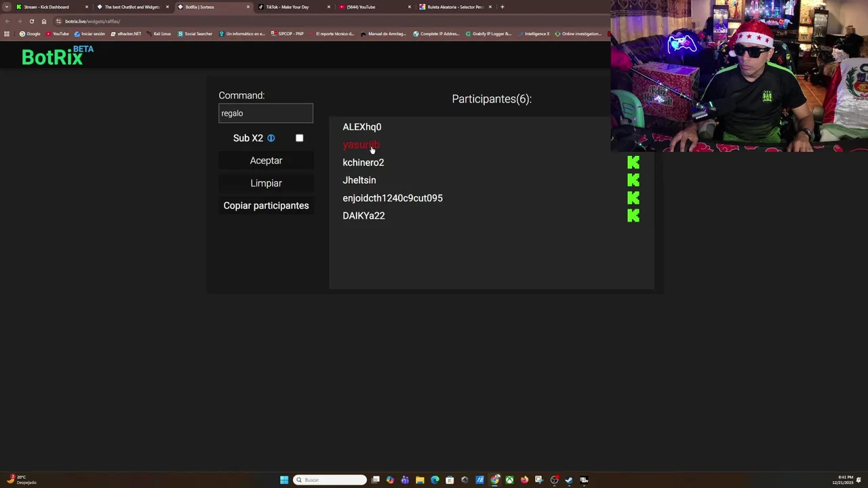Select the red participant yasurlib
Screen dimensions: 868x488
coord(361,144)
